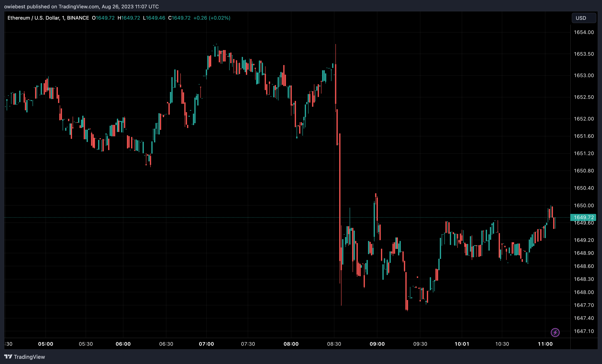Click the 05:00 time axis label
602x364 pixels.
[46, 344]
